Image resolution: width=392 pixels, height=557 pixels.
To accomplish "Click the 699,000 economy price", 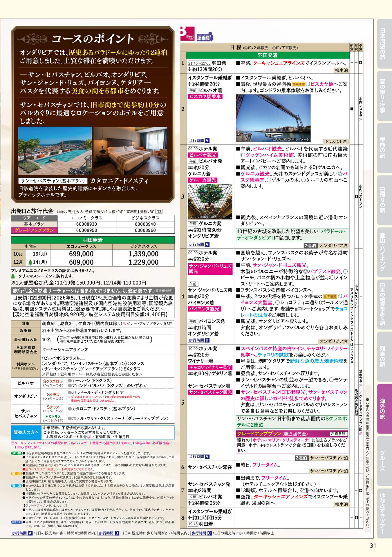I will pyautogui.click(x=81, y=254).
